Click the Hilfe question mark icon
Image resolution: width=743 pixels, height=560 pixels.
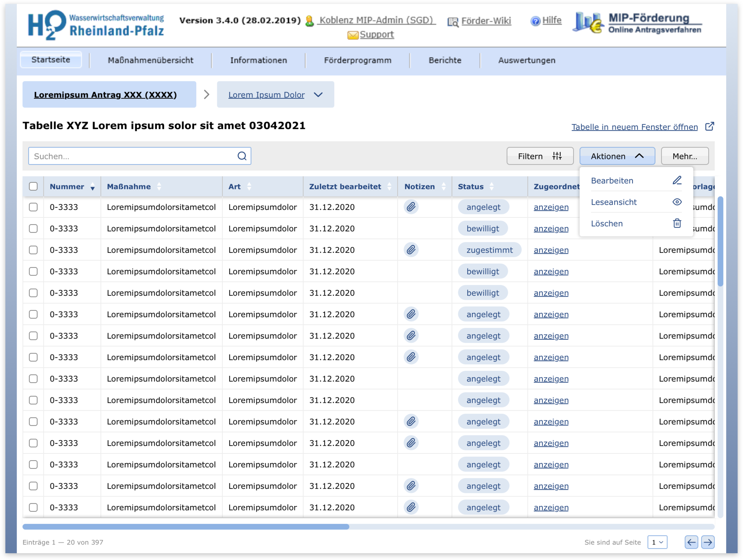(535, 21)
